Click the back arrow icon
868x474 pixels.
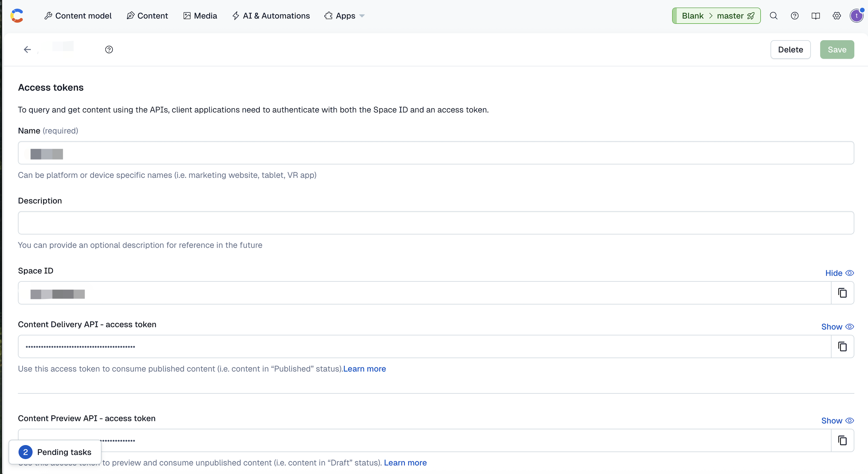pos(27,50)
